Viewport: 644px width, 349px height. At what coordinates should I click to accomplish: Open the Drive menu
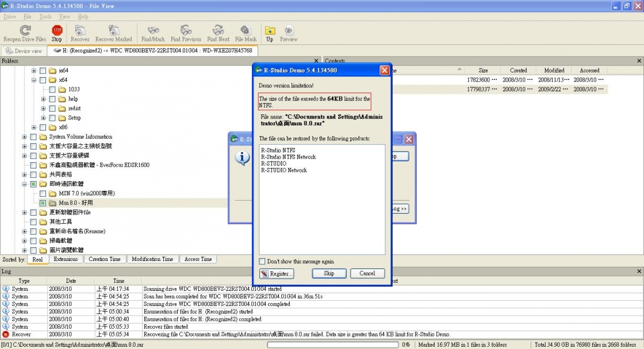(9, 17)
